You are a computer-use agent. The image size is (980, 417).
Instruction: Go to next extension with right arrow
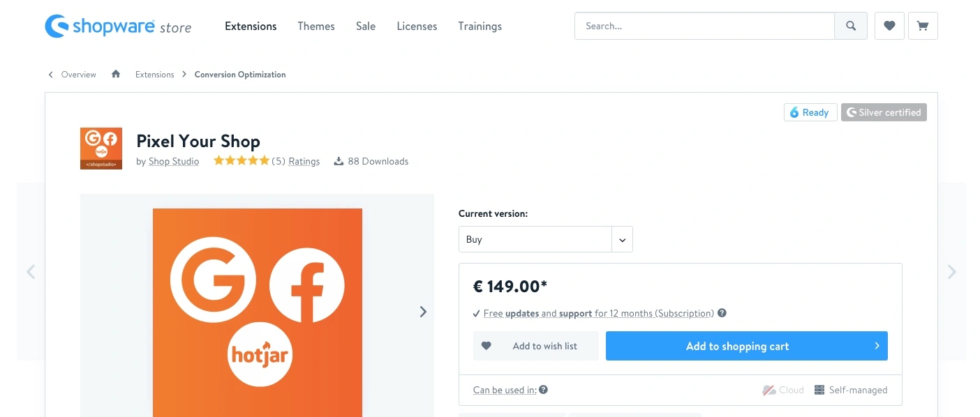tap(951, 272)
